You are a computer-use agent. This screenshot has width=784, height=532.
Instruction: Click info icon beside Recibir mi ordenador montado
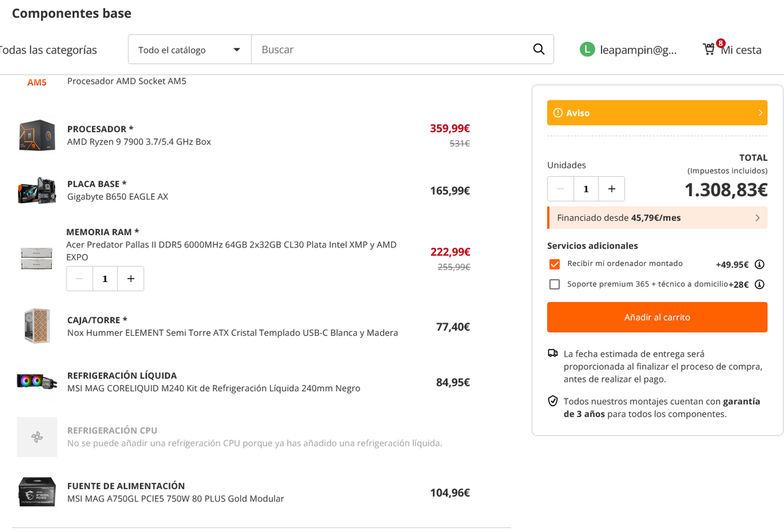tap(759, 264)
